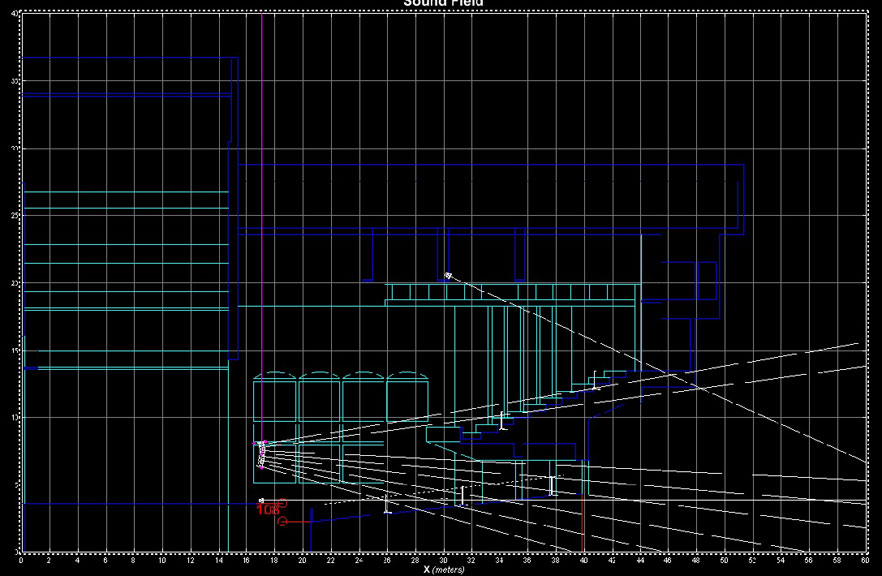Select the main loudspeaker array at left

tap(262, 454)
